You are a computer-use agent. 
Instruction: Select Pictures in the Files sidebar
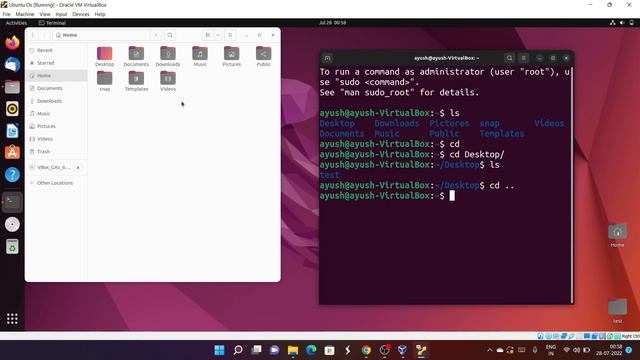click(x=56, y=126)
